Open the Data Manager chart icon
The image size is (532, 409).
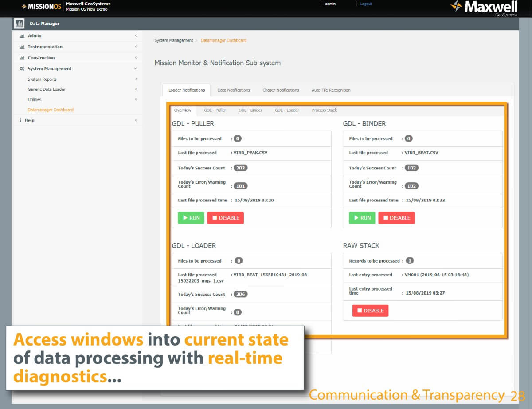tap(19, 24)
